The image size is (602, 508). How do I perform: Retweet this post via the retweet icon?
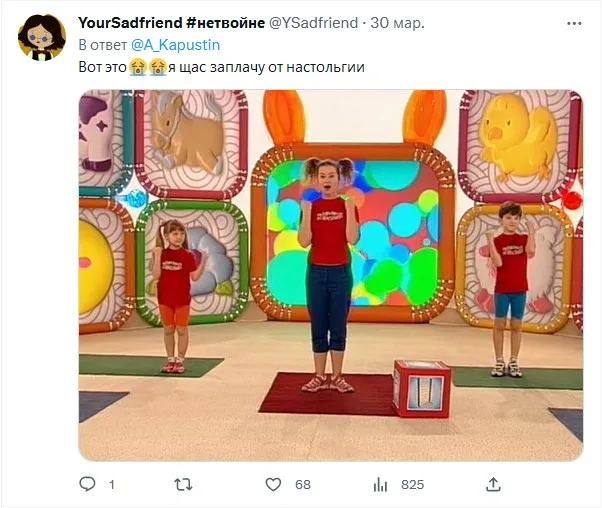183,485
